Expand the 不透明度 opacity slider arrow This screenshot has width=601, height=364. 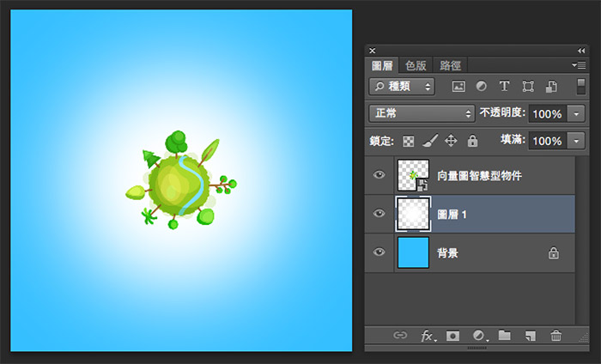(576, 113)
